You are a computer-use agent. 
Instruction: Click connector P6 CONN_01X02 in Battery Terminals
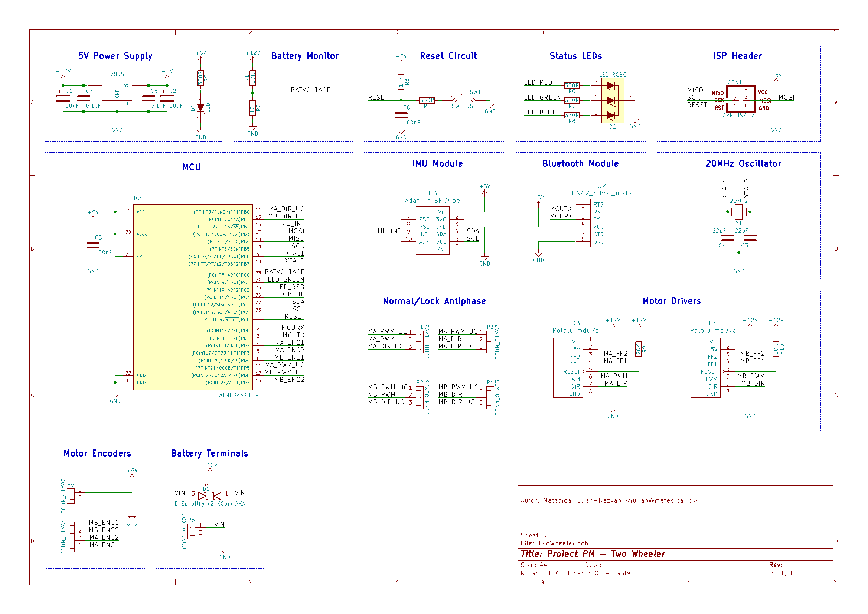pos(191,531)
